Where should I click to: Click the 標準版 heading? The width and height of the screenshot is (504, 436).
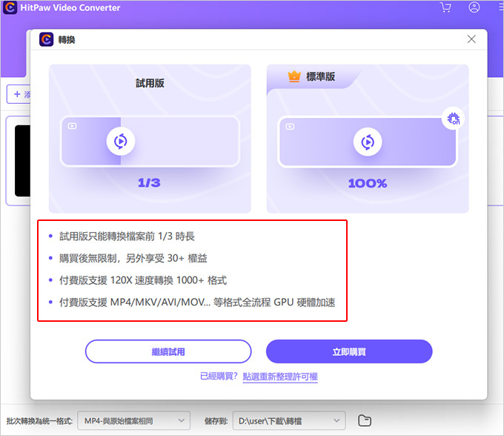(320, 76)
